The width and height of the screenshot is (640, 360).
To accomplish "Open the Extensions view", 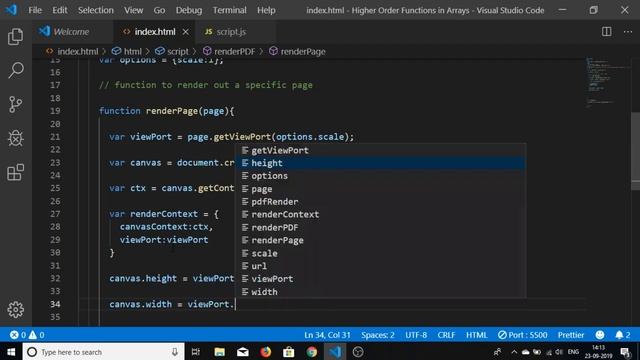I will [16, 172].
